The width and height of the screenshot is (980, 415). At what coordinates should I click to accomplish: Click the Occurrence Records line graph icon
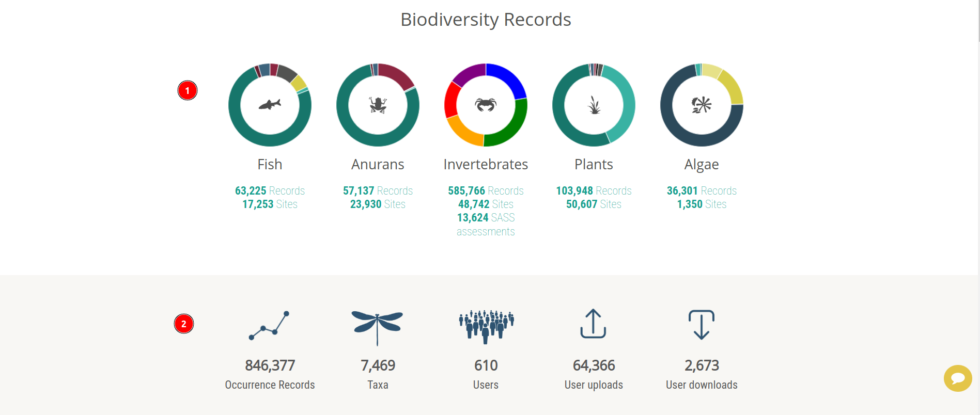coord(269,326)
